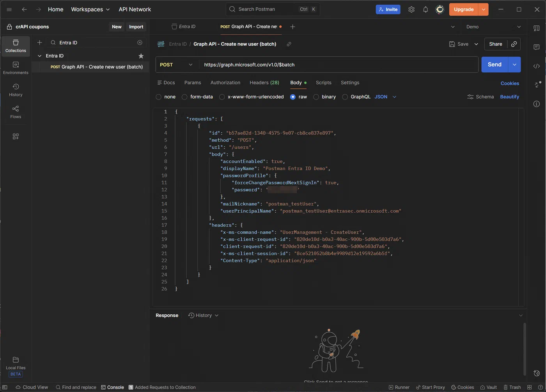546x392 pixels.
Task: Open the configure sidebar apps icon
Action: [x=16, y=137]
